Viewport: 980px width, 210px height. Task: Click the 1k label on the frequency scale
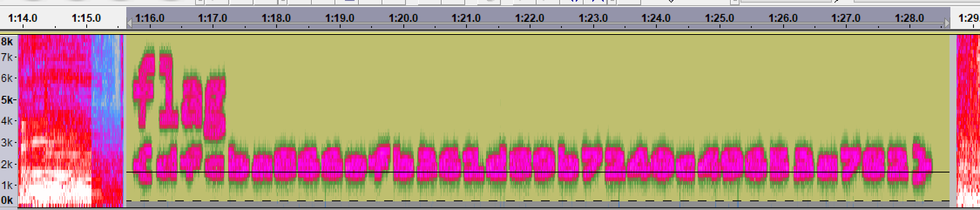[x=7, y=185]
